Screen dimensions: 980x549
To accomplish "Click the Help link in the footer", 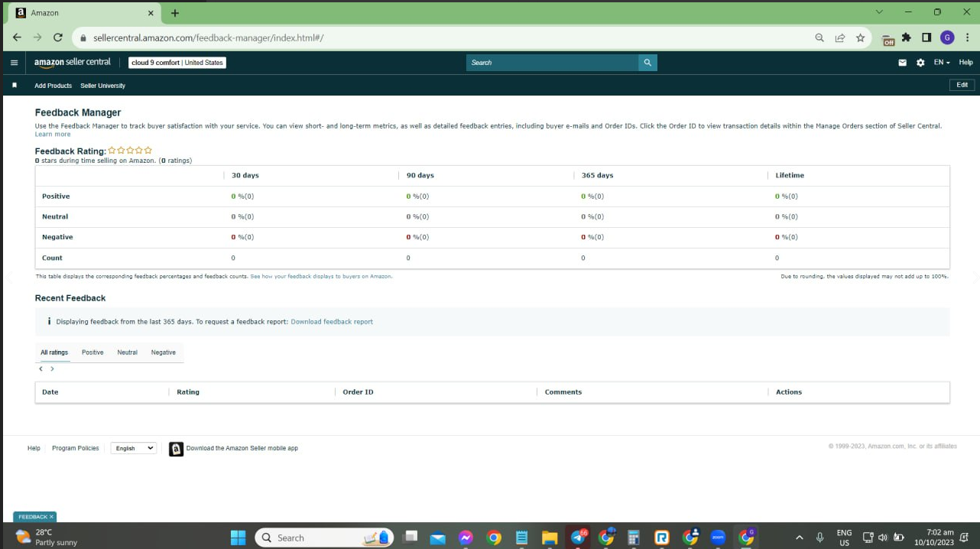I will click(x=34, y=448).
